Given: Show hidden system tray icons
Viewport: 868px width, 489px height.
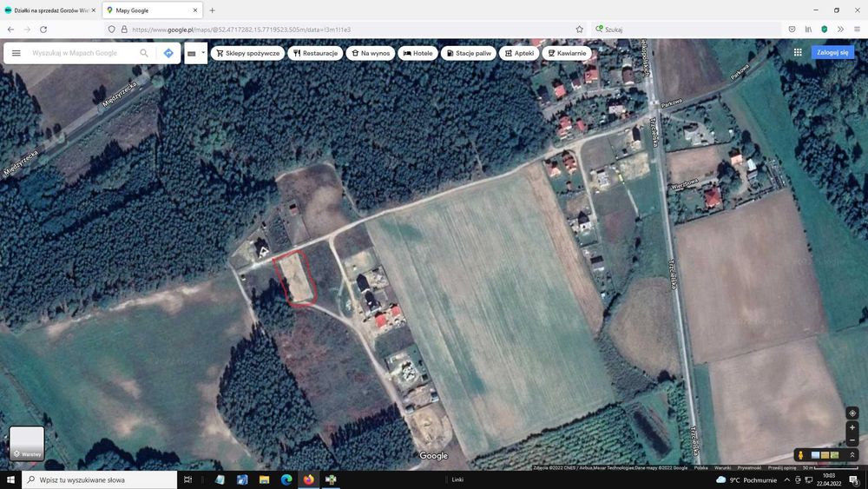Looking at the screenshot, I should click(786, 480).
